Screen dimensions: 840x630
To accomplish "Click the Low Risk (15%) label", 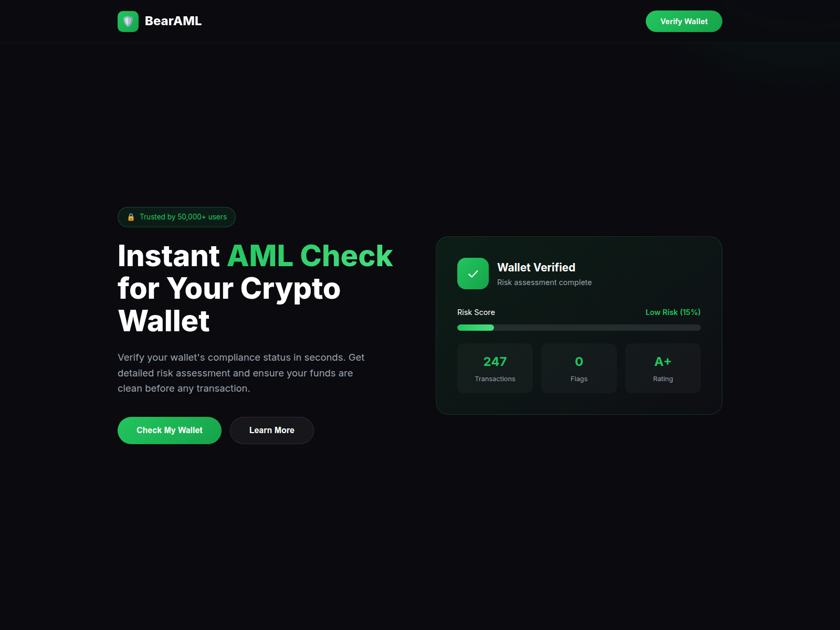I will (x=673, y=312).
